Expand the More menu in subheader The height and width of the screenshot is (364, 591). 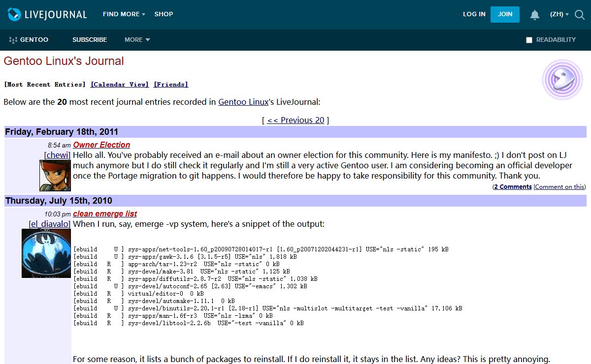coord(137,40)
